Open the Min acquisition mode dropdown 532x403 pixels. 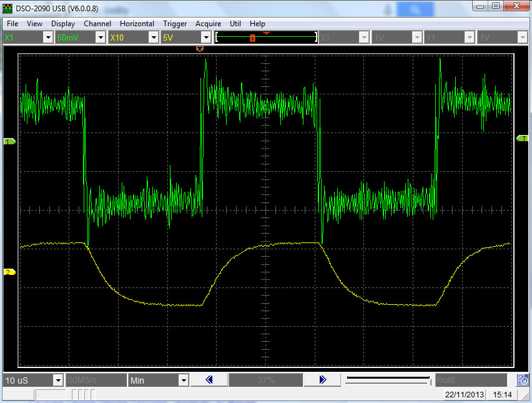(x=183, y=380)
